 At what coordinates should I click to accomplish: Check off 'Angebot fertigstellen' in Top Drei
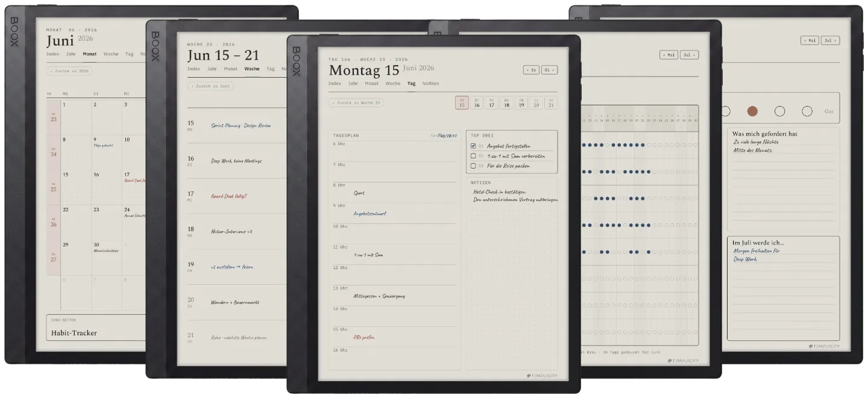click(x=473, y=146)
